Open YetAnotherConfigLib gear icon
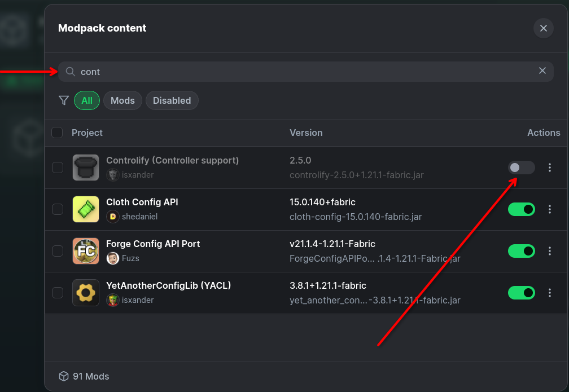 tap(86, 293)
